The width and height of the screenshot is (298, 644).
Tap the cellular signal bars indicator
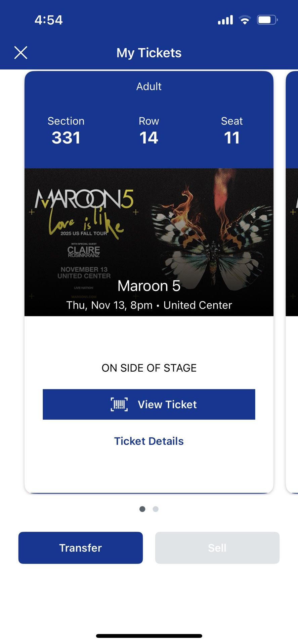tap(224, 20)
